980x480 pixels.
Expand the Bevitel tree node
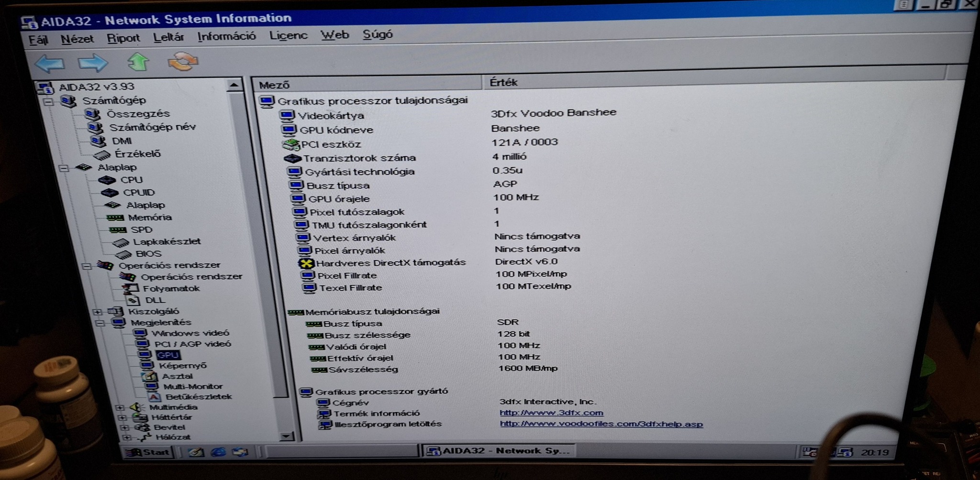click(124, 428)
